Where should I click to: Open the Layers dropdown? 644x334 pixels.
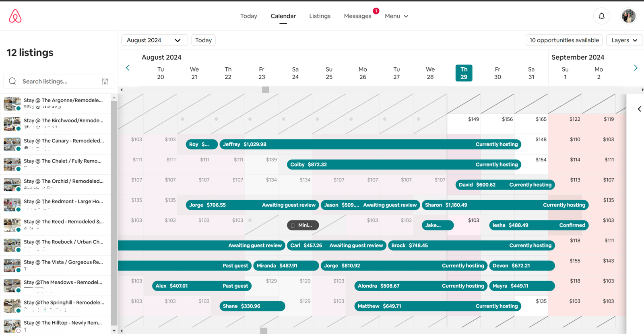coord(624,40)
